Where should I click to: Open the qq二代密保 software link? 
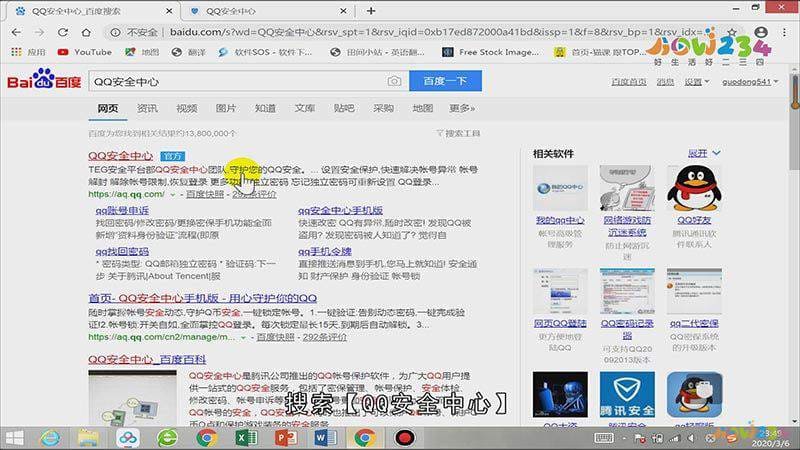click(x=694, y=323)
